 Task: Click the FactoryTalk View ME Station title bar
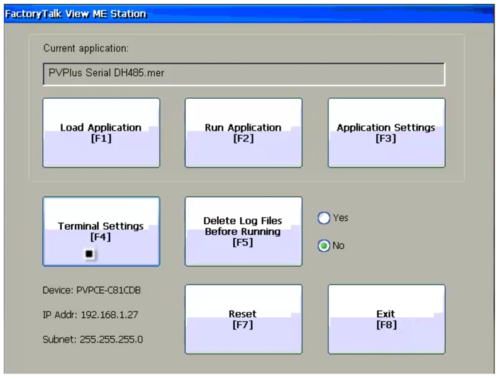click(x=249, y=14)
